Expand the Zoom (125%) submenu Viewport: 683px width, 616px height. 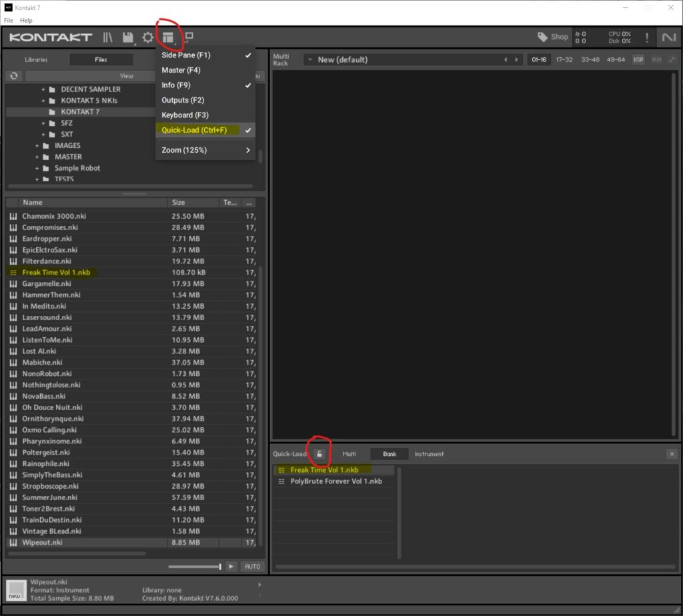point(205,150)
